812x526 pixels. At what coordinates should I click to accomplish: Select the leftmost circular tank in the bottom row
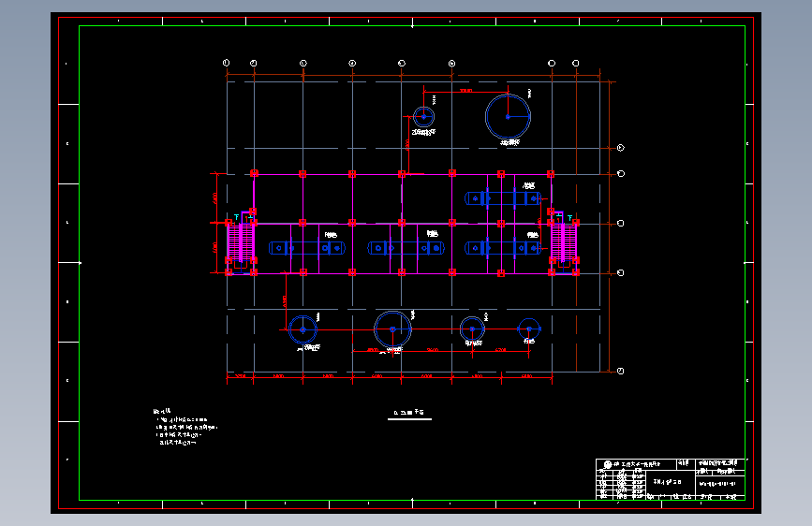pyautogui.click(x=303, y=329)
